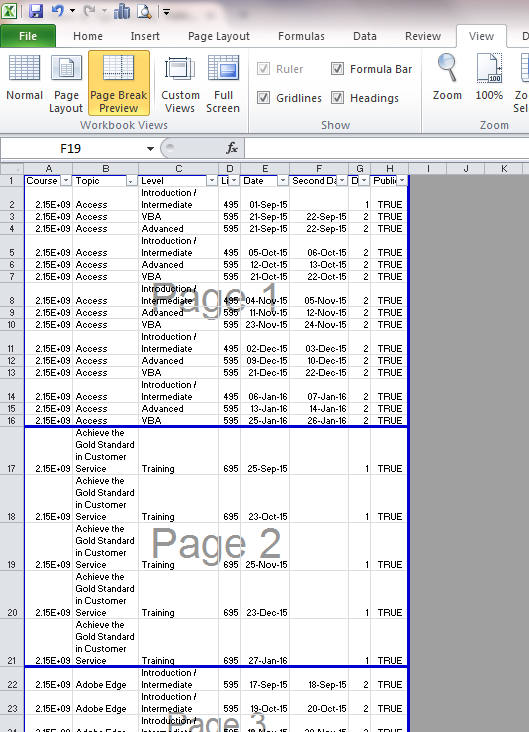Image resolution: width=529 pixels, height=732 pixels.
Task: Click the Insert Function fx button
Action: [232, 148]
